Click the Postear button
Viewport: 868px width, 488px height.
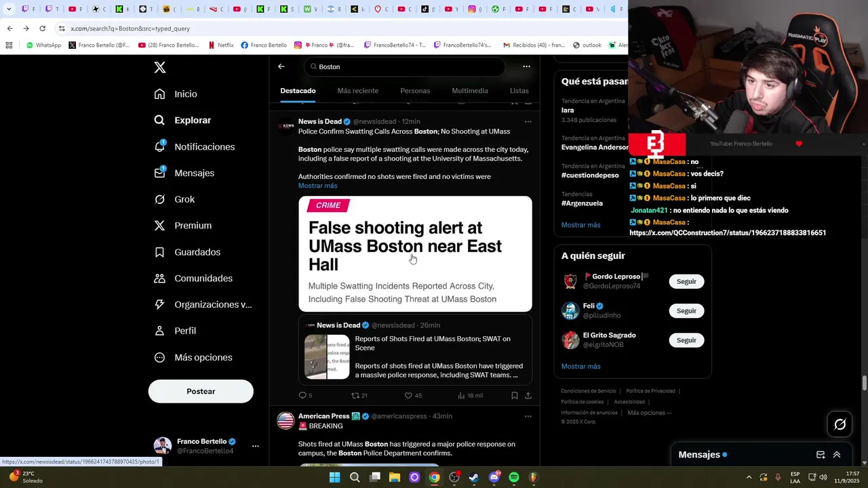[201, 391]
